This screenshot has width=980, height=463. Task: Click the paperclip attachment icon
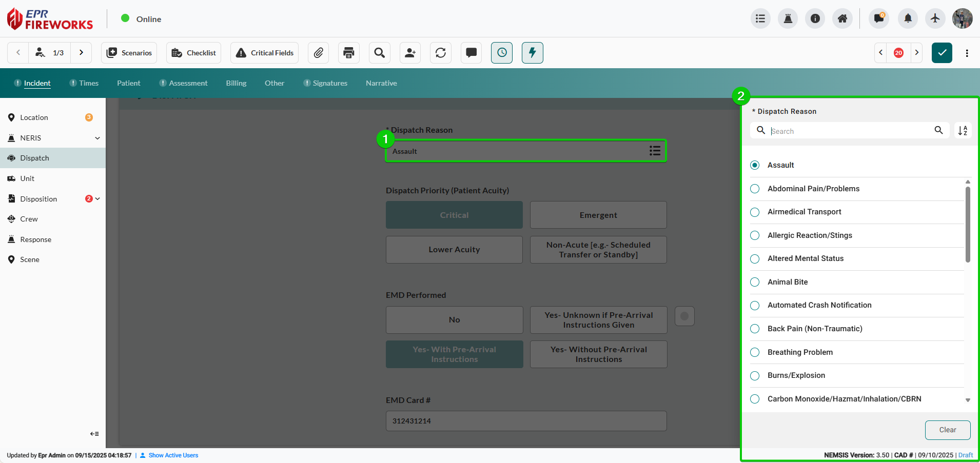(318, 53)
